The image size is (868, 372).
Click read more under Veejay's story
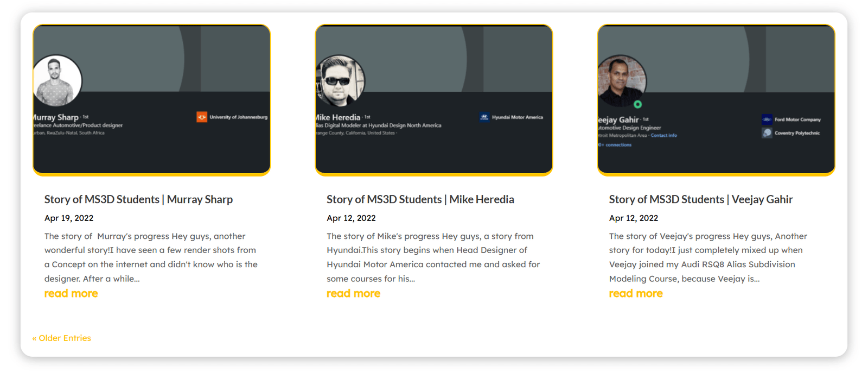[x=635, y=293]
